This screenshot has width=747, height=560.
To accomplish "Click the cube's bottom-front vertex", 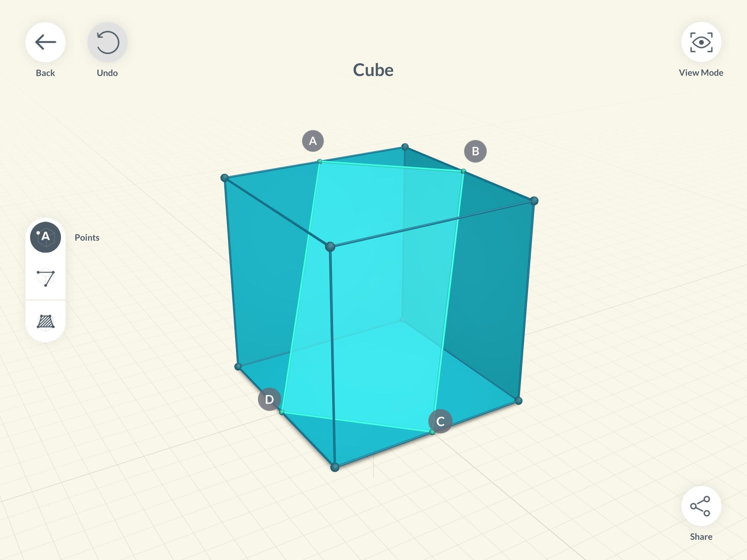I will [x=335, y=467].
